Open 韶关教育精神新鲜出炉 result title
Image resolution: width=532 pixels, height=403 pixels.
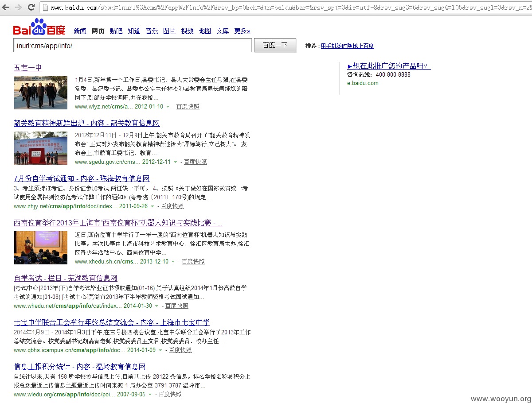(x=87, y=123)
